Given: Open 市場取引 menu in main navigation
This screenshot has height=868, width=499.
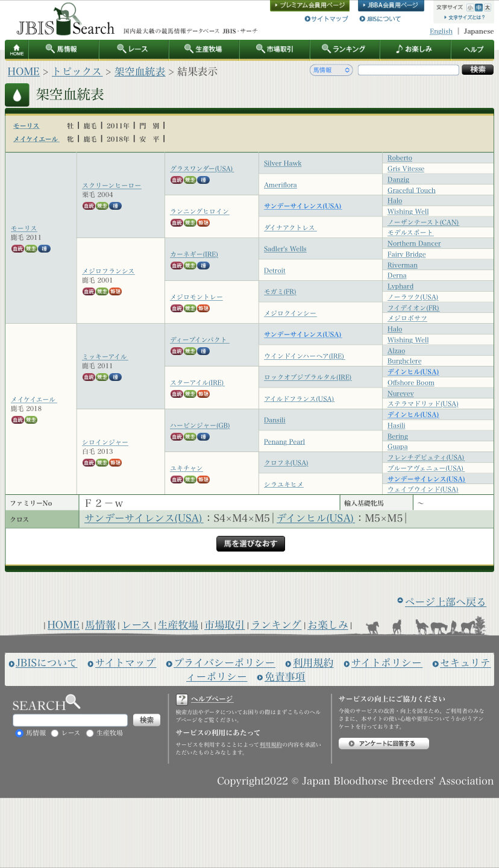Looking at the screenshot, I should (x=275, y=49).
